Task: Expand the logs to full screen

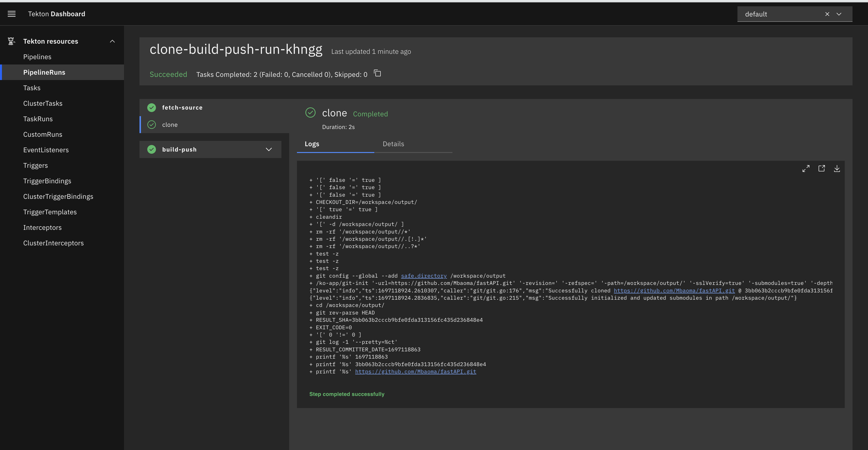Action: tap(806, 168)
